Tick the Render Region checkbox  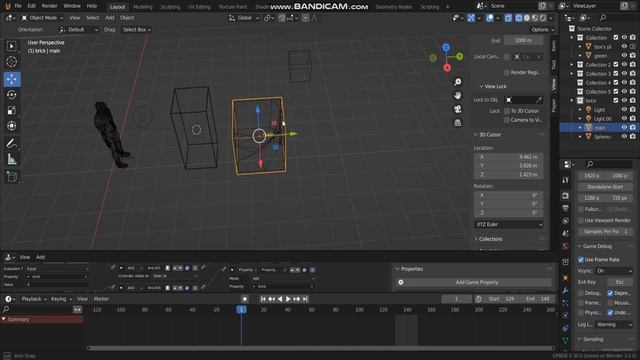pyautogui.click(x=507, y=72)
